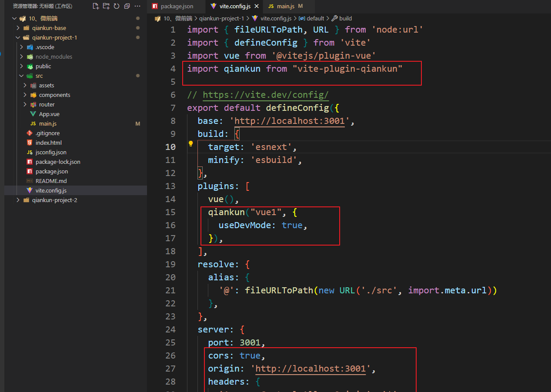This screenshot has height=392, width=551.
Task: Click the lightbulb quick-fix icon on line 10
Action: coord(190,144)
